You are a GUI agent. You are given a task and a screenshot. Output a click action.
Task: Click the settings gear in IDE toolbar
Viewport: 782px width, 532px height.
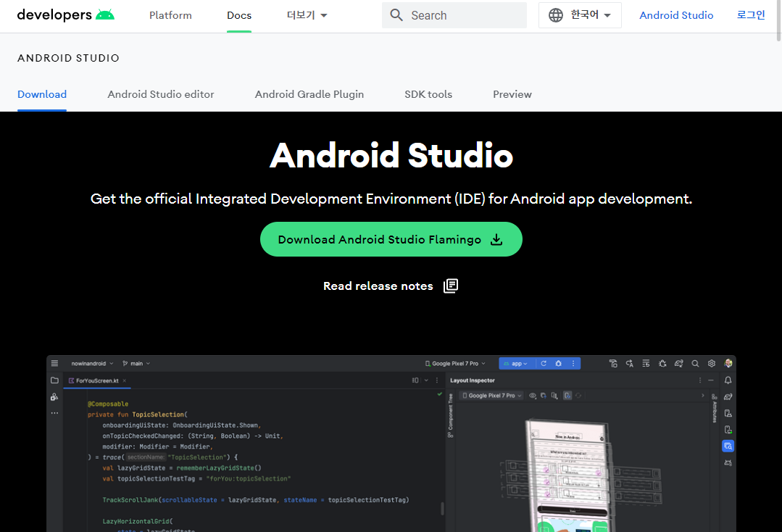tap(712, 363)
